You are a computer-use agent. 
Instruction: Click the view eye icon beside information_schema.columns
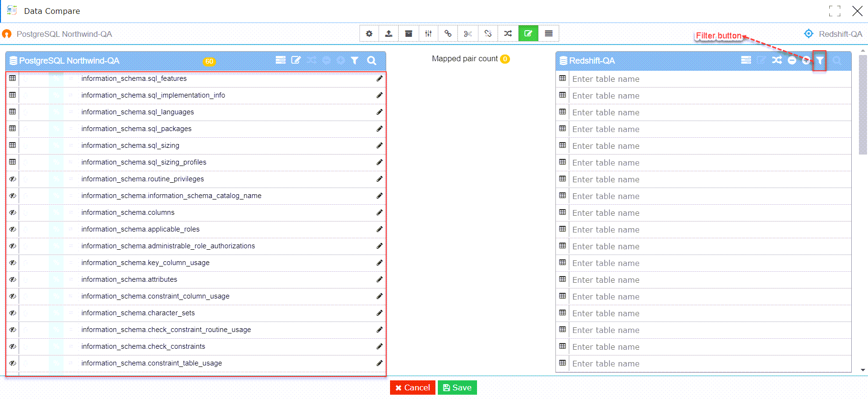point(12,212)
